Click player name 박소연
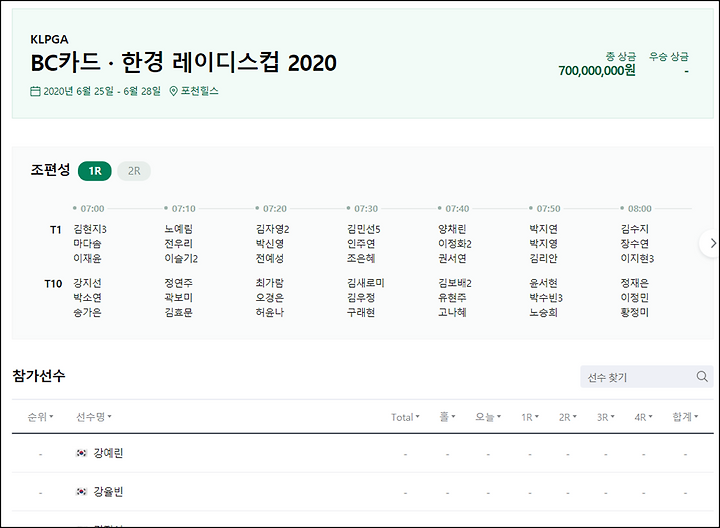Viewport: 720px width, 528px height. click(x=87, y=298)
